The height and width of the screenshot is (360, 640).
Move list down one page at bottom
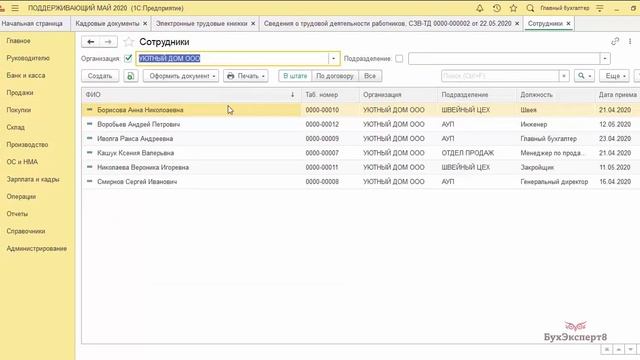[x=631, y=349]
